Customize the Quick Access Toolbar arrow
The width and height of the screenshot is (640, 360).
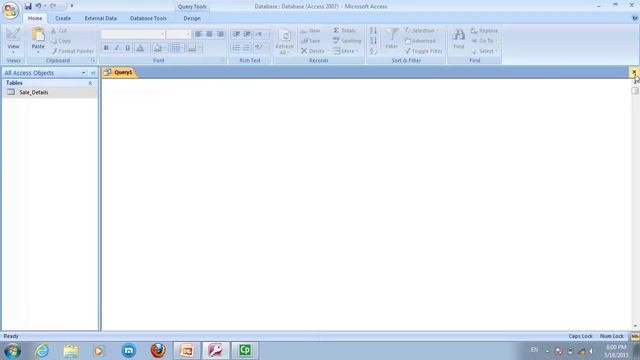tap(71, 6)
